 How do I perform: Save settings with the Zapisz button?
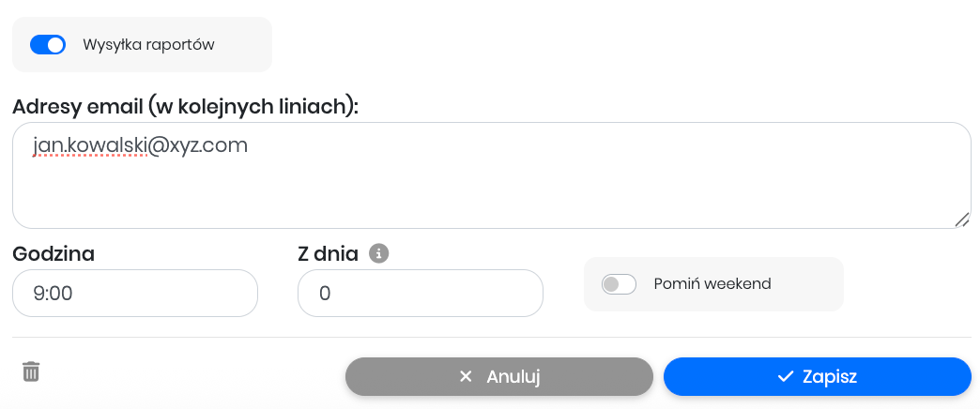click(817, 377)
